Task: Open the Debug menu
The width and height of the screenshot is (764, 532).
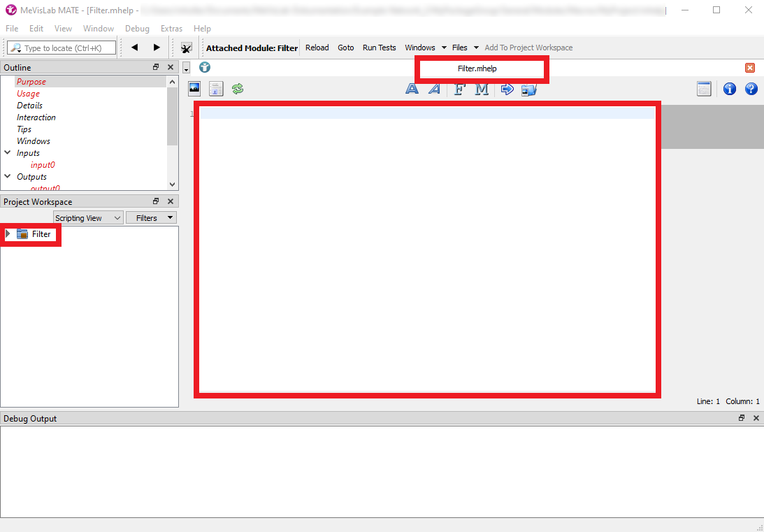Action: click(x=137, y=29)
